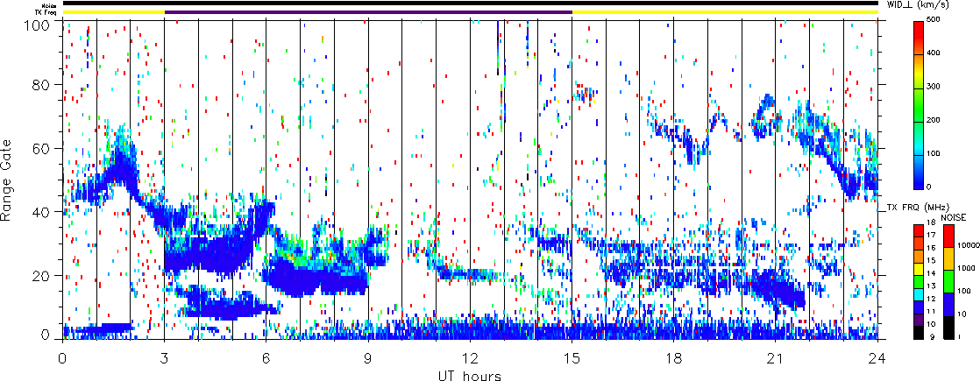Click the x-axis tick label 24

(877, 360)
